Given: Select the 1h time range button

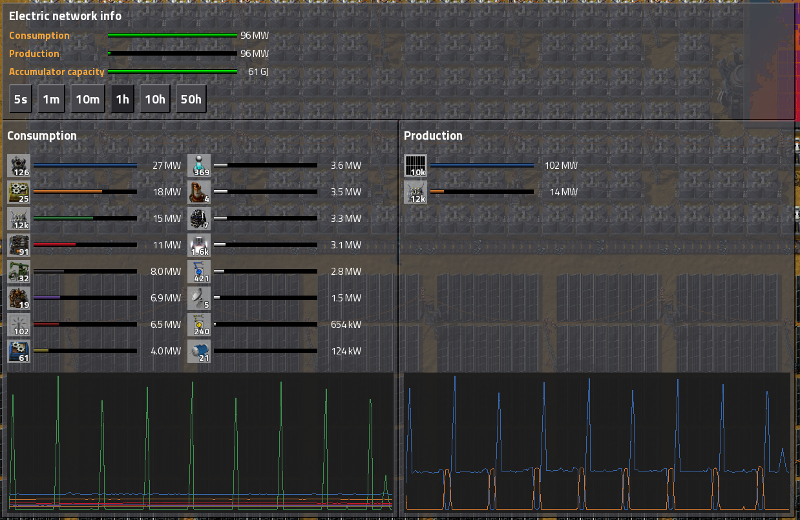Looking at the screenshot, I should [x=122, y=99].
